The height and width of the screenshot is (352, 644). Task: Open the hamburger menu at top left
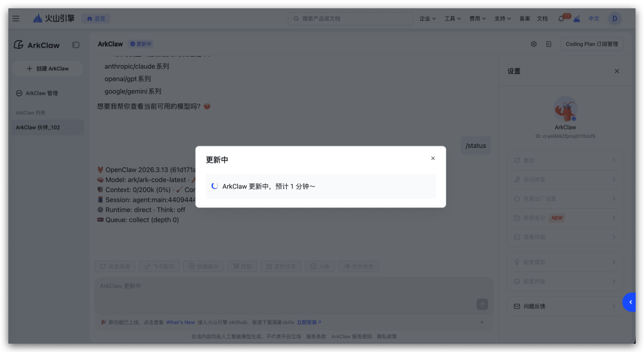tap(16, 18)
